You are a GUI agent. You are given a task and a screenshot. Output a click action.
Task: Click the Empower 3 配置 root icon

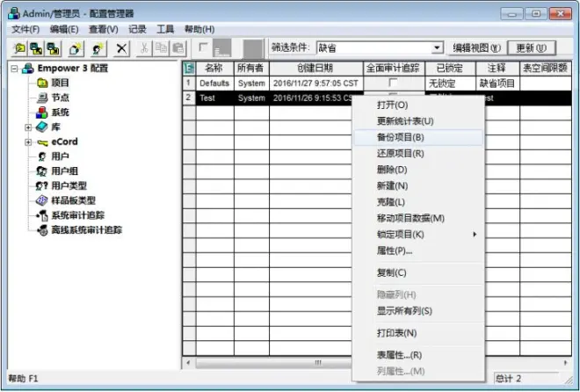pos(28,69)
